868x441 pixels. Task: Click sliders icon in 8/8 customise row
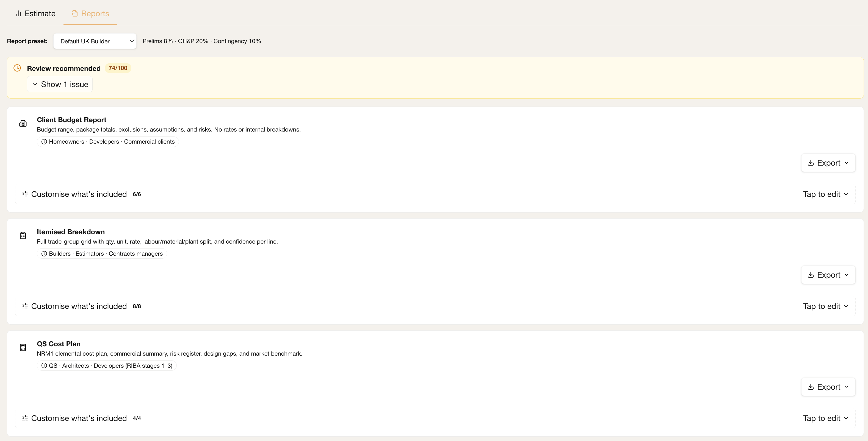click(x=25, y=306)
